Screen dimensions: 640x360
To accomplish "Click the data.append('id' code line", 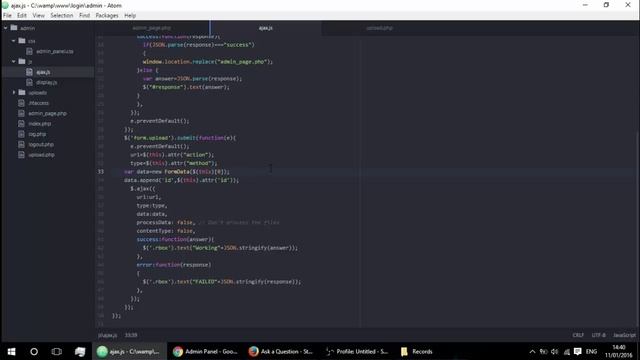I will [x=181, y=180].
